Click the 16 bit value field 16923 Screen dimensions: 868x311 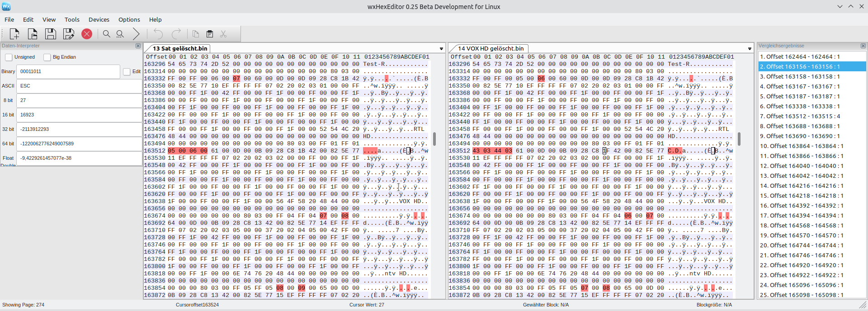[x=79, y=115]
